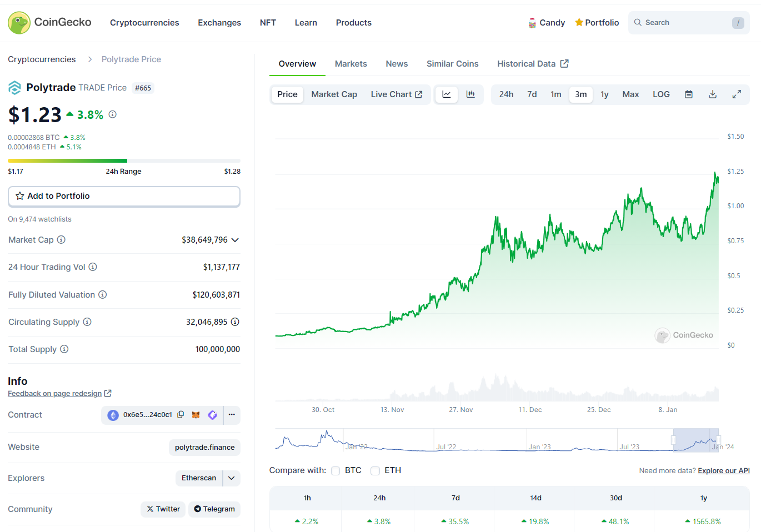Open the calendar date range picker
This screenshot has height=532, width=761.
pyautogui.click(x=688, y=94)
